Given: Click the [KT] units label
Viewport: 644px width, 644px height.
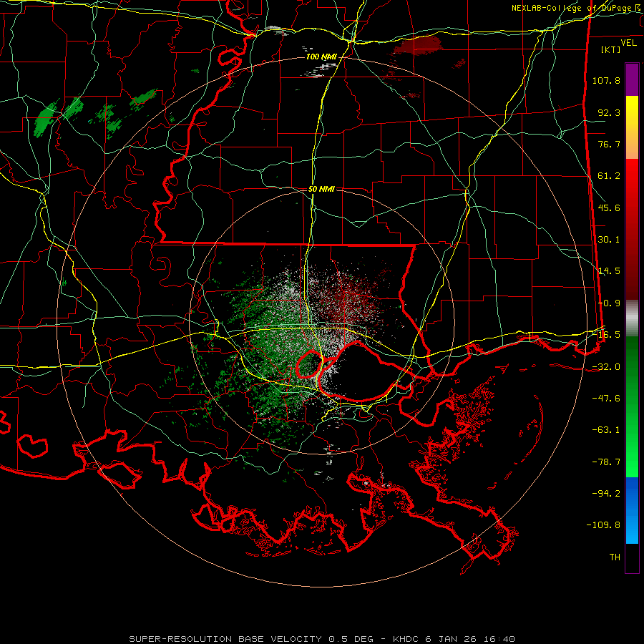Looking at the screenshot, I should tap(611, 49).
